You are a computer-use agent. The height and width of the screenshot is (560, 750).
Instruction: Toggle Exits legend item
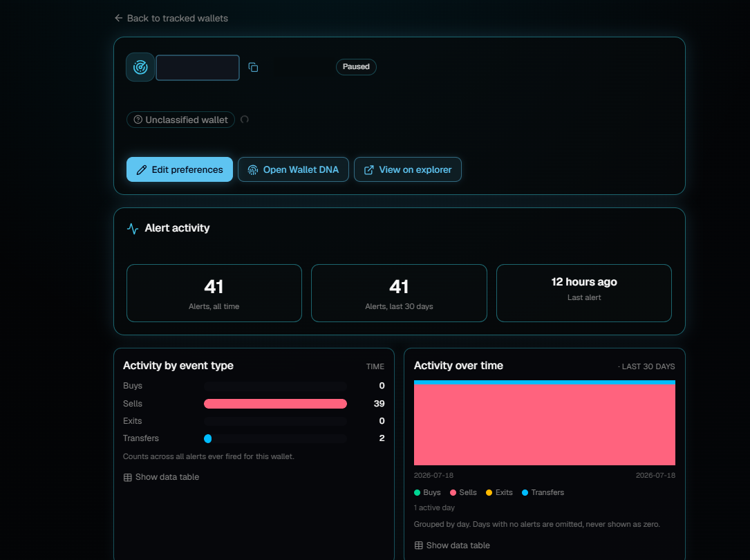pos(499,492)
